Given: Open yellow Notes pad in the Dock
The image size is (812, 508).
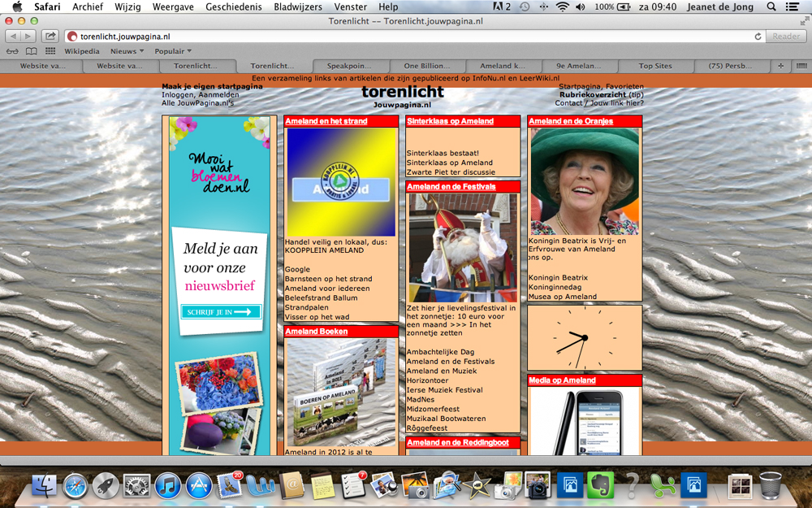Looking at the screenshot, I should (322, 486).
